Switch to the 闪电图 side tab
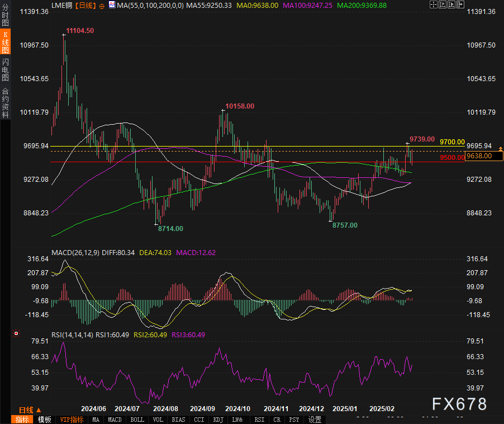Image resolution: width=504 pixels, height=424 pixels. (x=5, y=69)
